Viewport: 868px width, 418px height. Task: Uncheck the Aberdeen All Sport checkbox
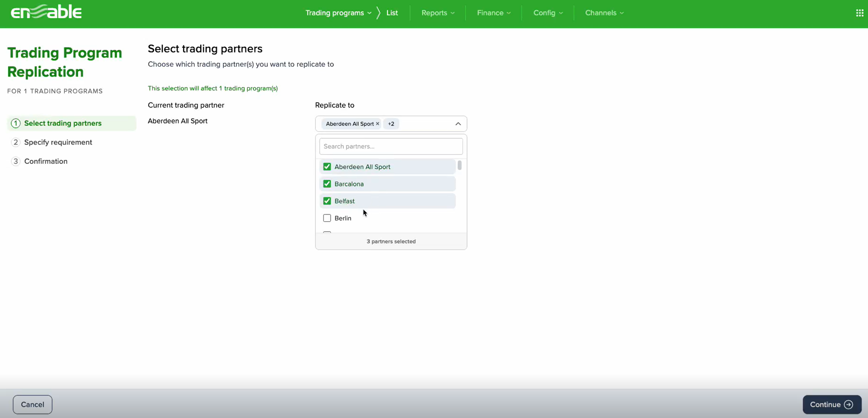(x=327, y=167)
